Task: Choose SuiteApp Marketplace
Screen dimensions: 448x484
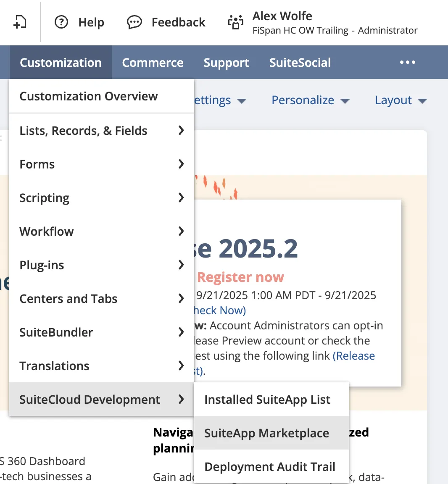Action: pos(271,433)
